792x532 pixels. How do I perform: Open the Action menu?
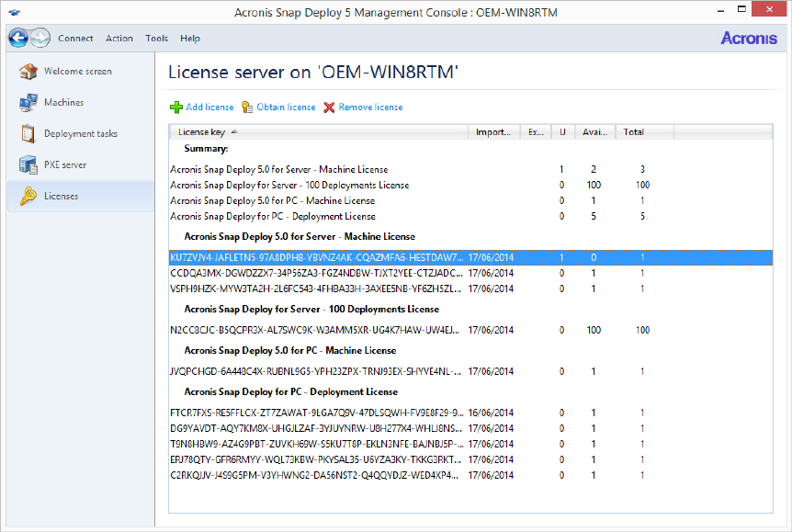pos(119,39)
